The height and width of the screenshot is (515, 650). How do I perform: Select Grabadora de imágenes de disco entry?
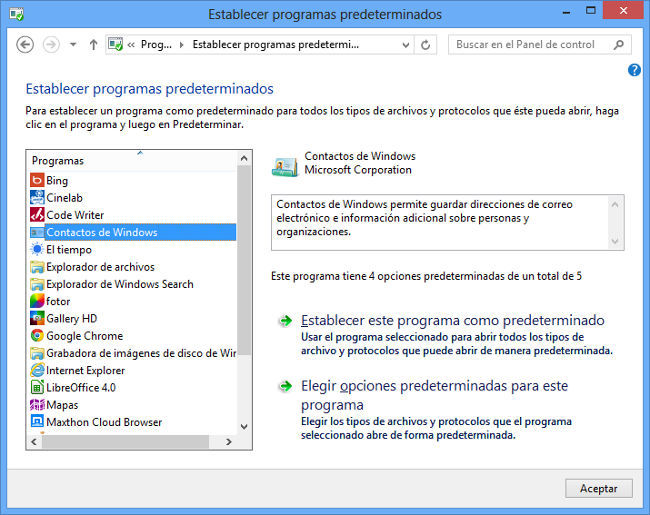[141, 353]
